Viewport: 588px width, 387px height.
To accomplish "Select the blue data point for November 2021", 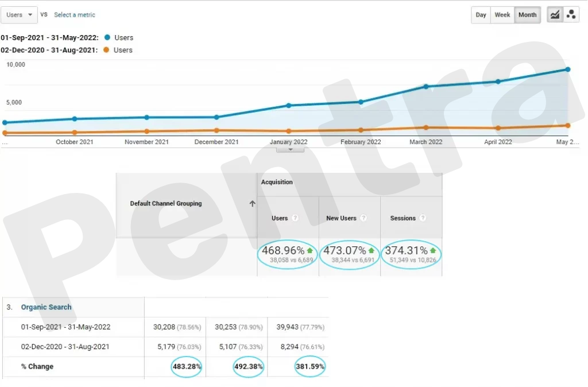I will (x=146, y=117).
